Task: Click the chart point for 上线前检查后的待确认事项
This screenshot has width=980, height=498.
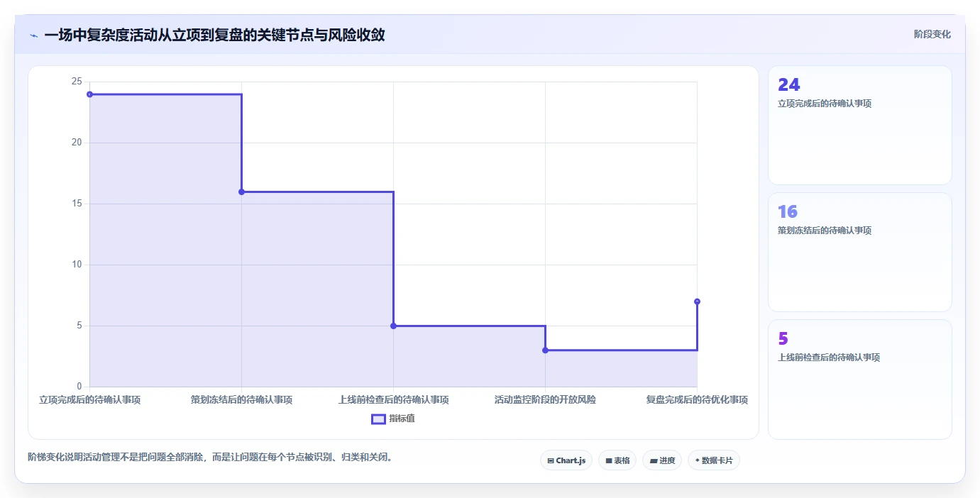Action: [x=393, y=326]
